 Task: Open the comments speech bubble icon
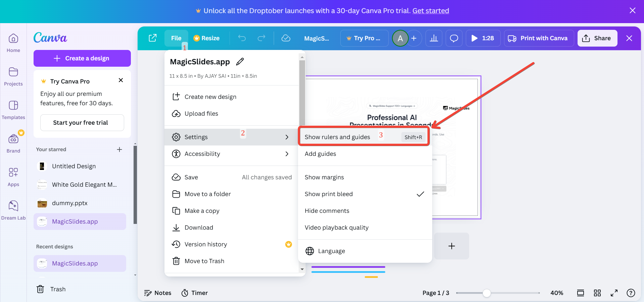(x=454, y=38)
